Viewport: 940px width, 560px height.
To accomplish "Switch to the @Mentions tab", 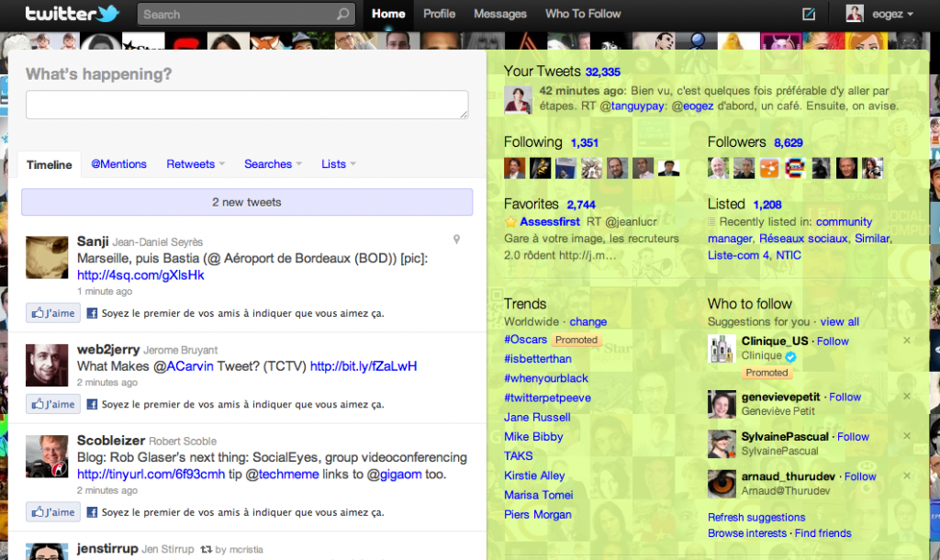I will pos(118,163).
